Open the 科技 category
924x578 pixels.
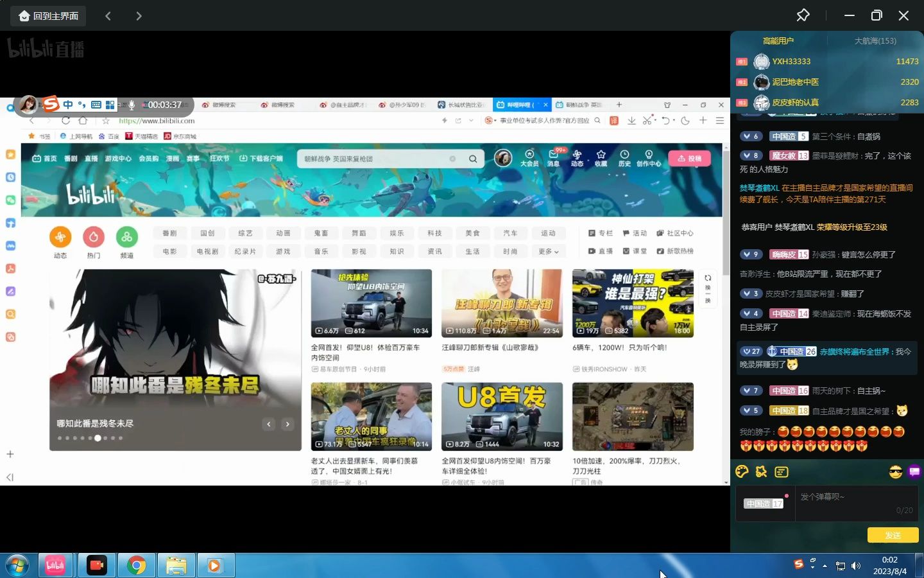pyautogui.click(x=434, y=233)
